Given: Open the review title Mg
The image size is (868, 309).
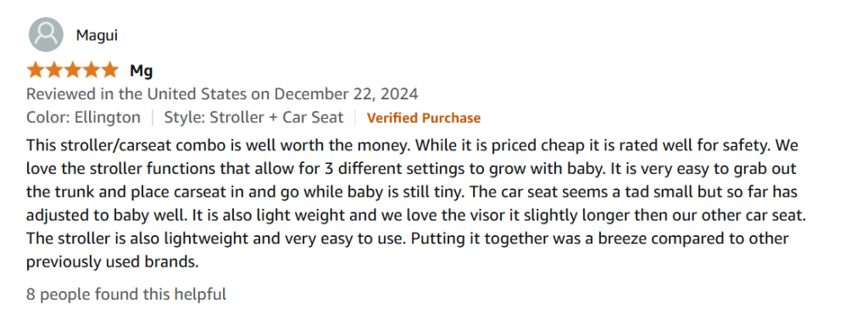Looking at the screenshot, I should (142, 71).
